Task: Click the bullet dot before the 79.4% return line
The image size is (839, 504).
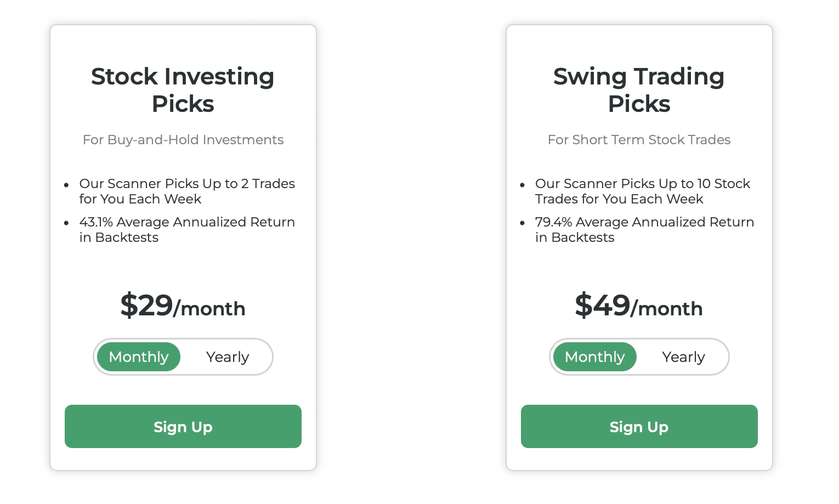Action: [x=523, y=223]
